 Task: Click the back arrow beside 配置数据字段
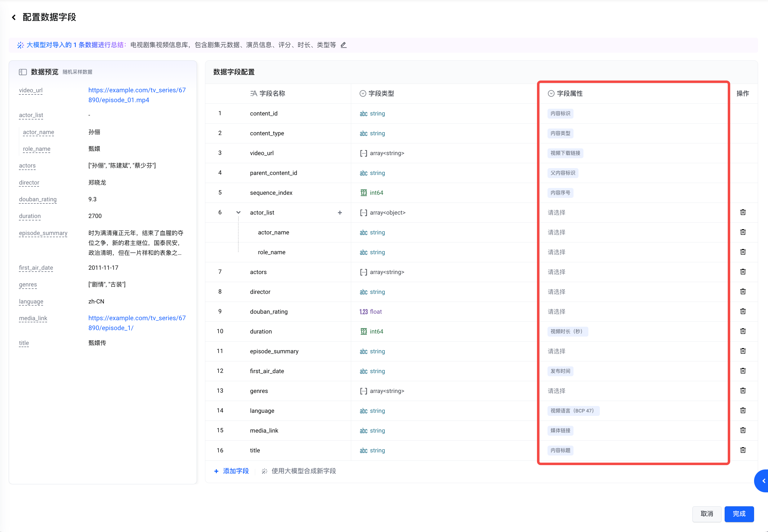14,17
